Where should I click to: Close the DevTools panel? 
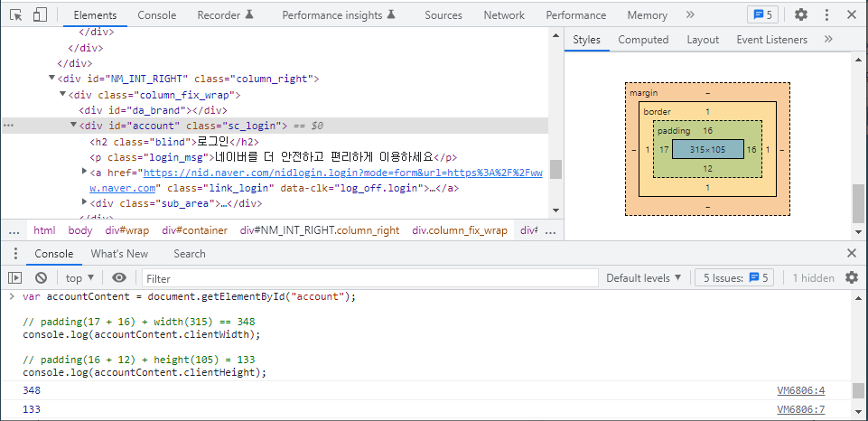click(x=852, y=15)
